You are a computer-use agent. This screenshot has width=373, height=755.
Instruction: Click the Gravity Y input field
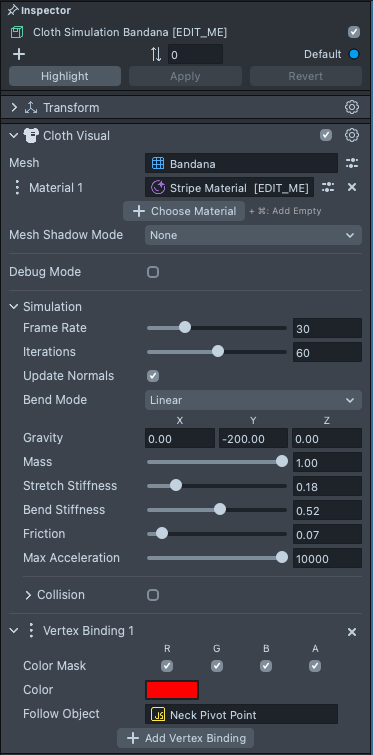pyautogui.click(x=253, y=438)
